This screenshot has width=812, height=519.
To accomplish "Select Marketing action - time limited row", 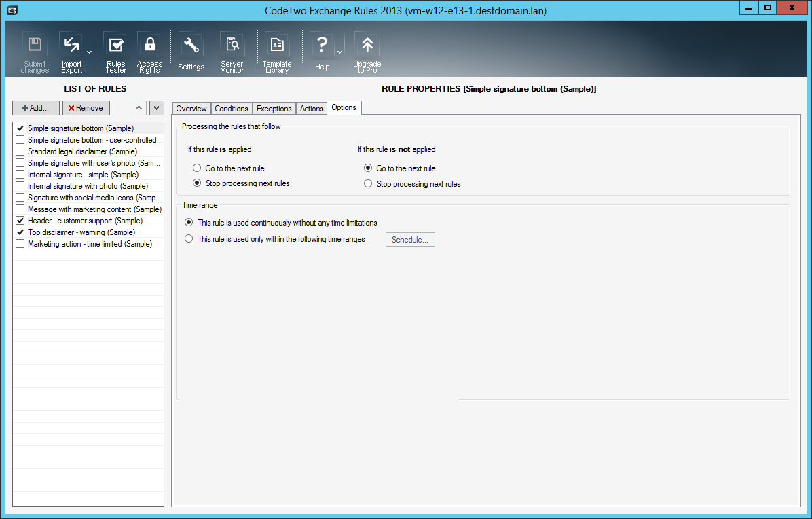I will 88,243.
